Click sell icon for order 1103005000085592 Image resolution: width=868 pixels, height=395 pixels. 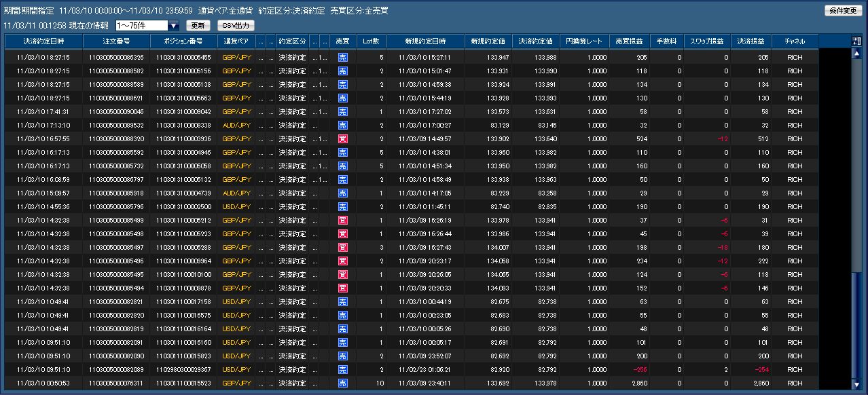tap(342, 152)
